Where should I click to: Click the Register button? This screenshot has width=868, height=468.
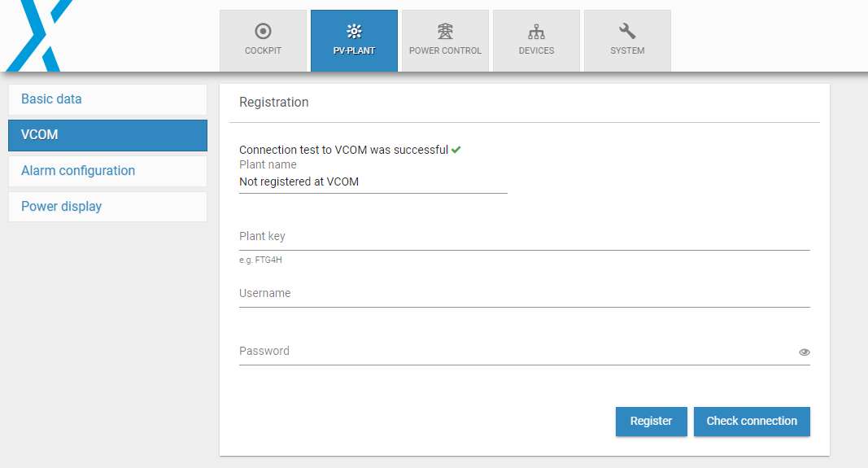[x=651, y=422]
